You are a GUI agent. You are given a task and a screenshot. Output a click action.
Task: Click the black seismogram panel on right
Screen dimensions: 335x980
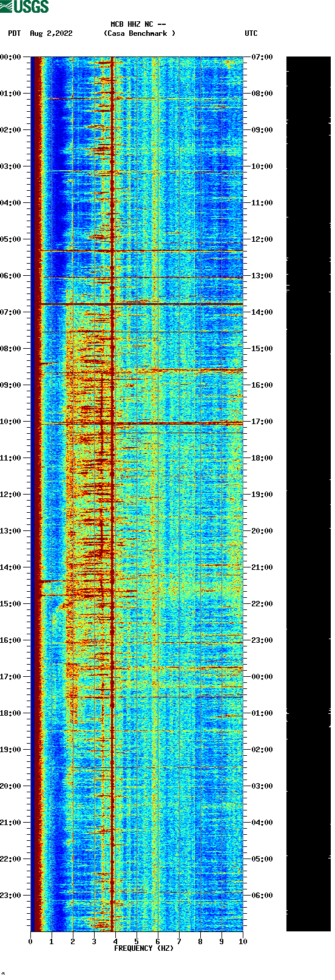[x=308, y=494]
